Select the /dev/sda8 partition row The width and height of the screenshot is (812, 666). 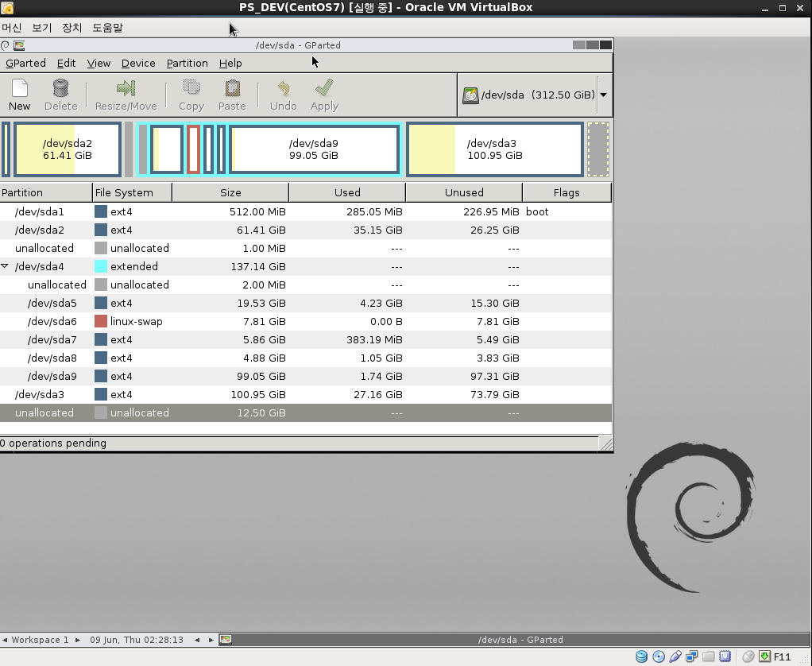click(306, 358)
